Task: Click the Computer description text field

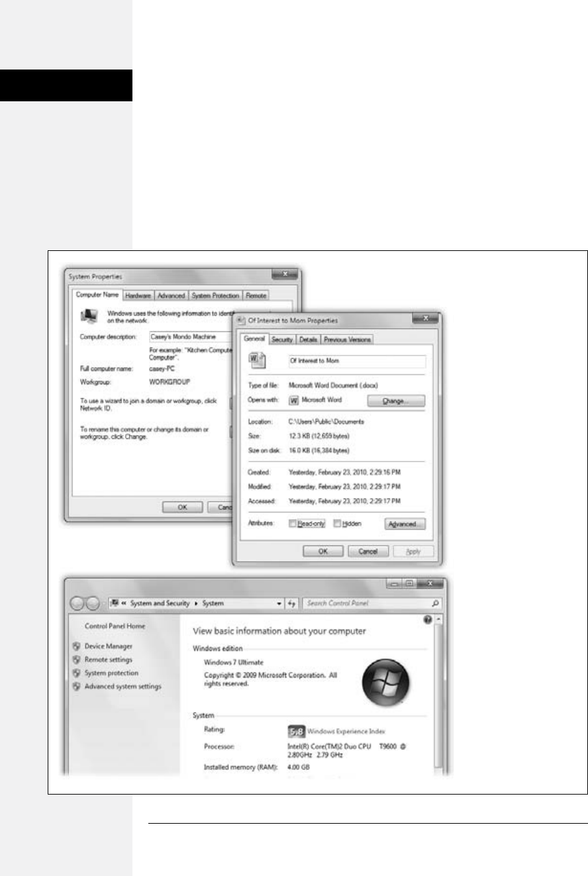Action: 191,337
